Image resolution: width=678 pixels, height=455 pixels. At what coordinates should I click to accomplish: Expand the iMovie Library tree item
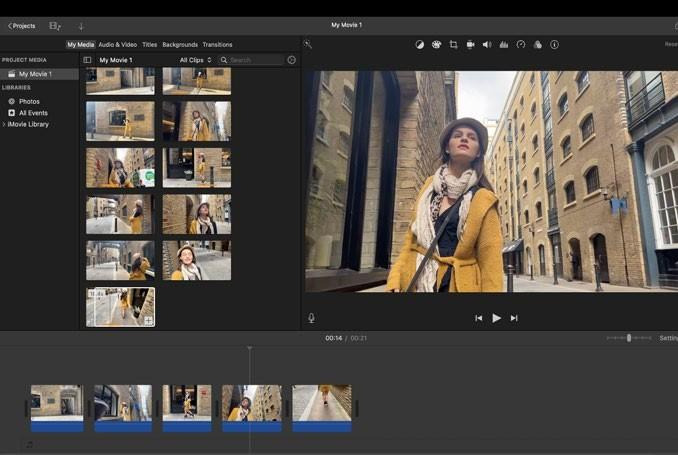tap(4, 124)
